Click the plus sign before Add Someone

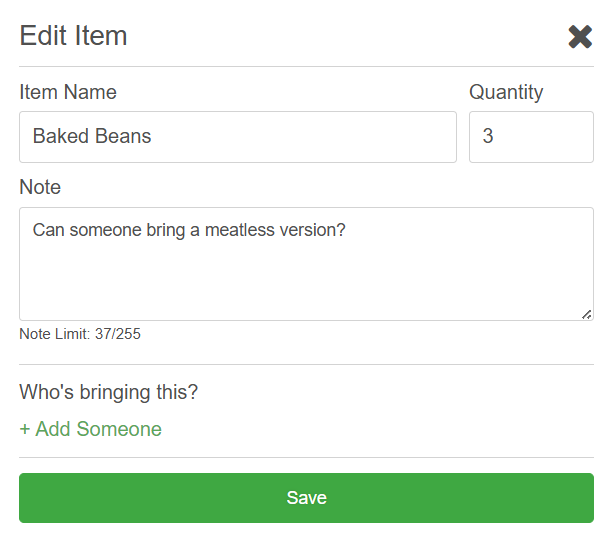pos(25,429)
